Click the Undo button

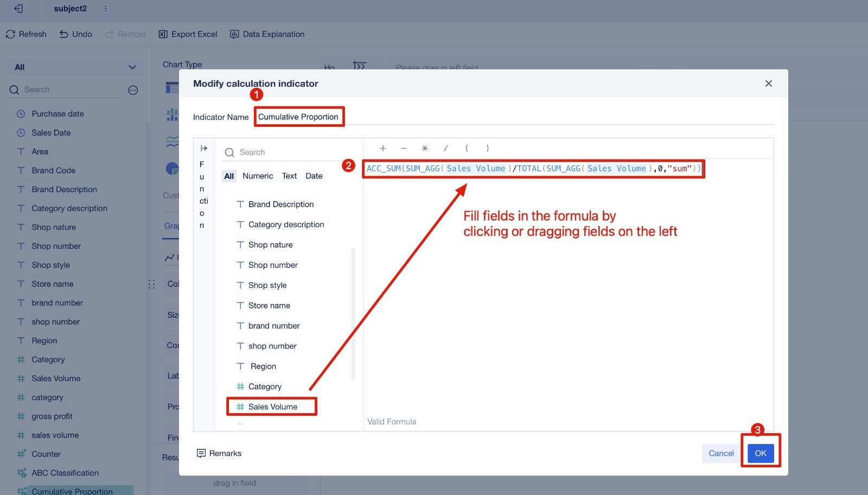[x=75, y=34]
